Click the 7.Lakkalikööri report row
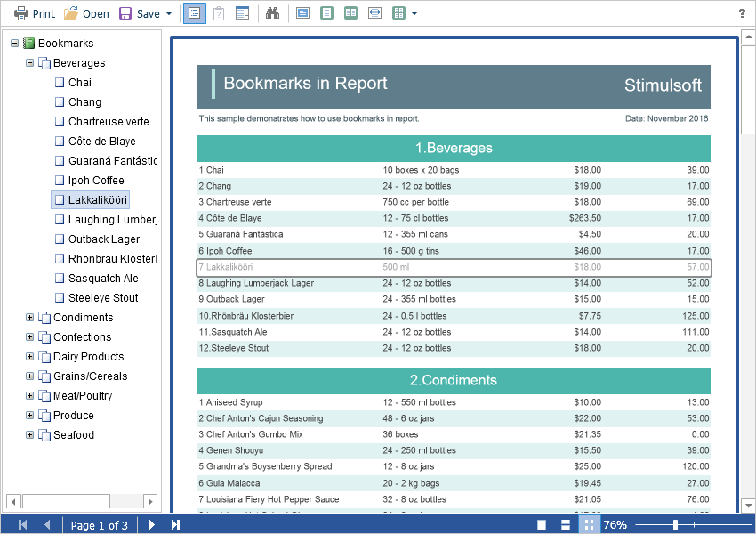This screenshot has width=756, height=534. point(454,267)
